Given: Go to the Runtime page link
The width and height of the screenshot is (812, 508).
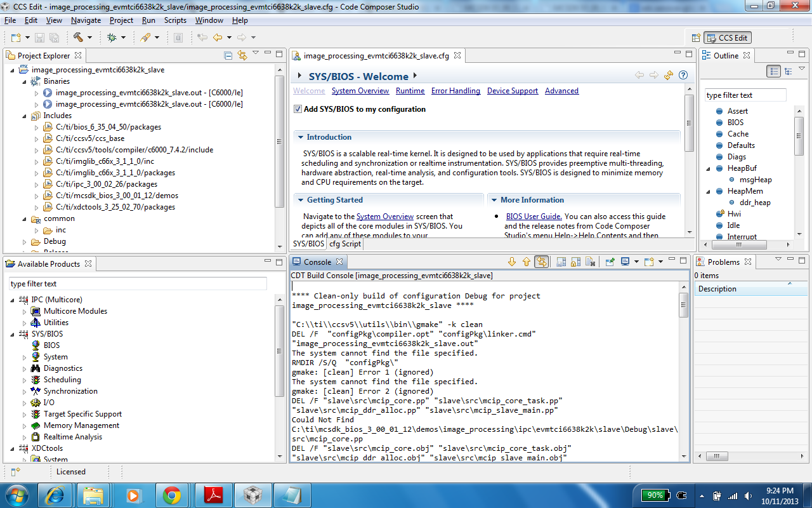Looking at the screenshot, I should coord(410,91).
